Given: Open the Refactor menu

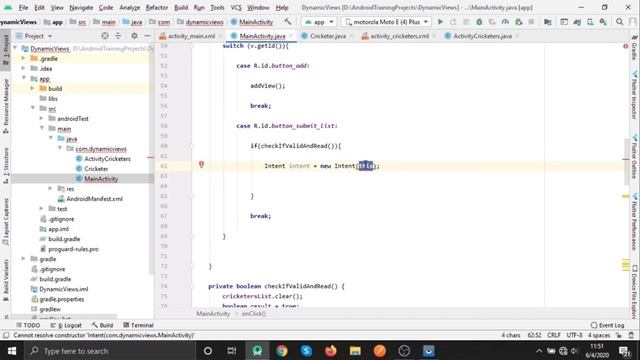Looking at the screenshot, I should [x=157, y=7].
